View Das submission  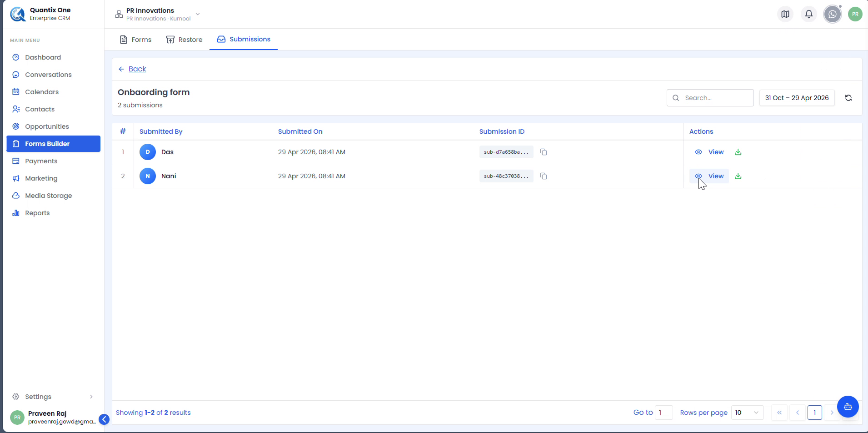(x=709, y=152)
